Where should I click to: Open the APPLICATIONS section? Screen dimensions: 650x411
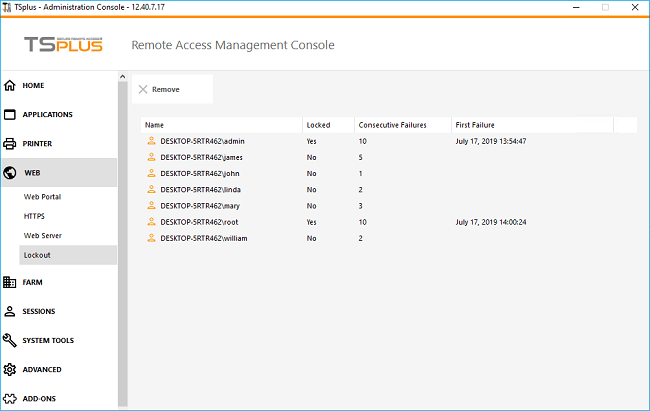point(48,114)
